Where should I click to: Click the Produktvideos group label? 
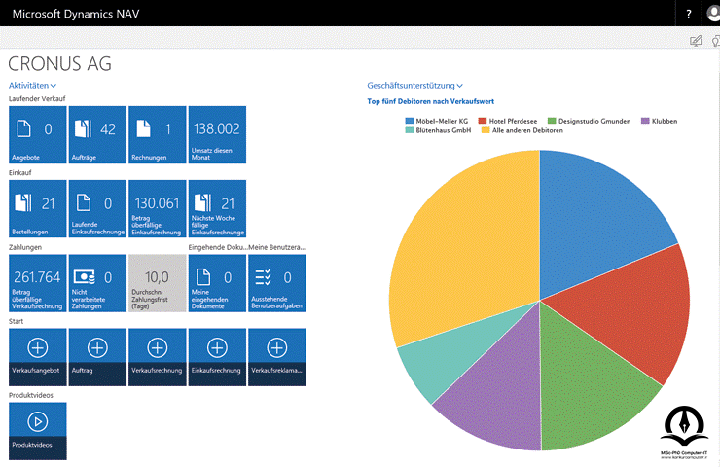pos(31,395)
